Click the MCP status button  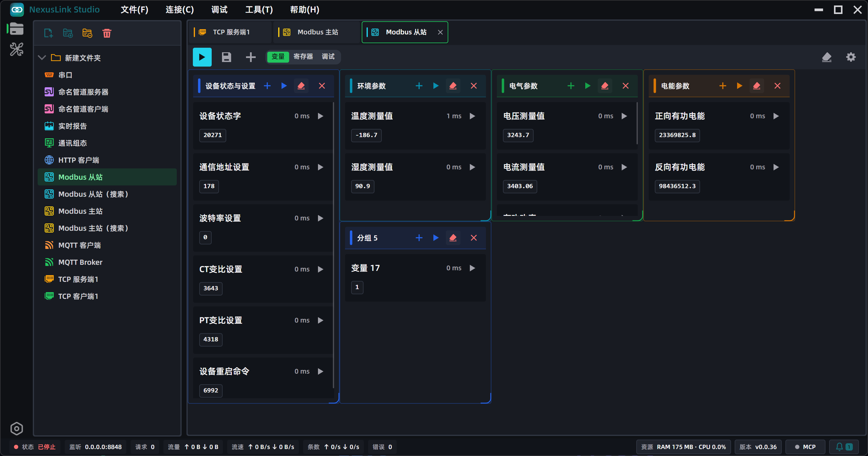805,447
